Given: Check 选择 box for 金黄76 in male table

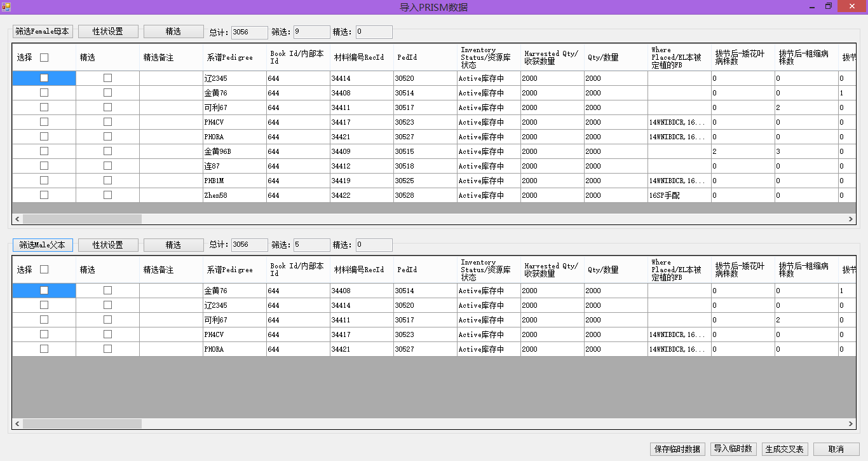Looking at the screenshot, I should 44,291.
